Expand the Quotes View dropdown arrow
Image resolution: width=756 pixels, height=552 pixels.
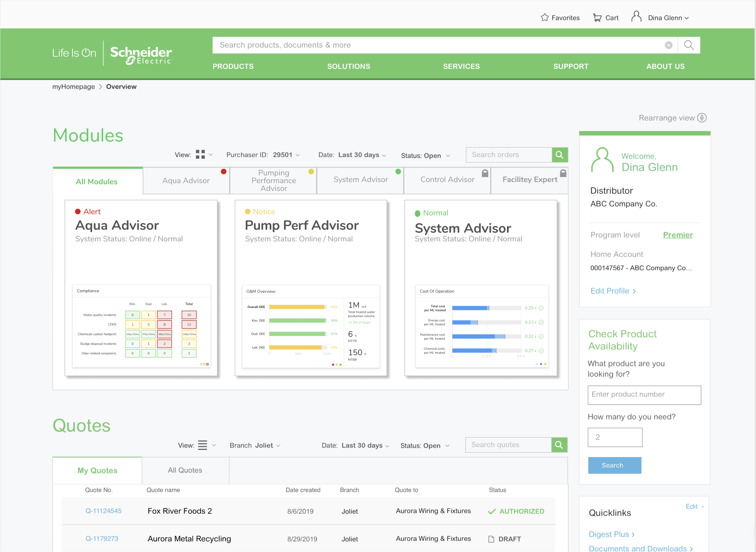coord(214,446)
